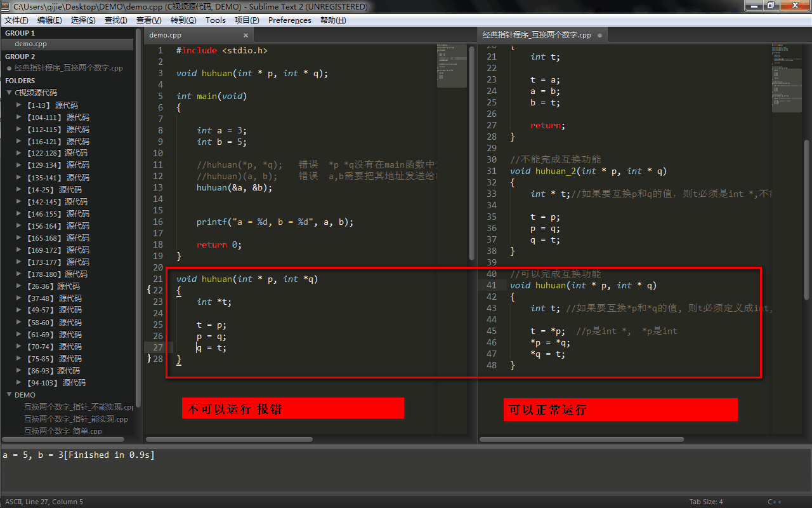
Task: Expand the 【86-93】源代码 folder
Action: (x=20, y=370)
